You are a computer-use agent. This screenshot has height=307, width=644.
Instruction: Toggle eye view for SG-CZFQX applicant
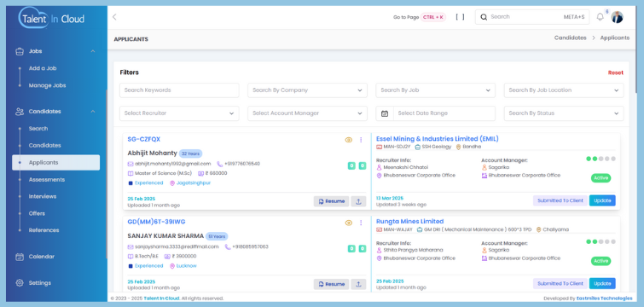[349, 140]
